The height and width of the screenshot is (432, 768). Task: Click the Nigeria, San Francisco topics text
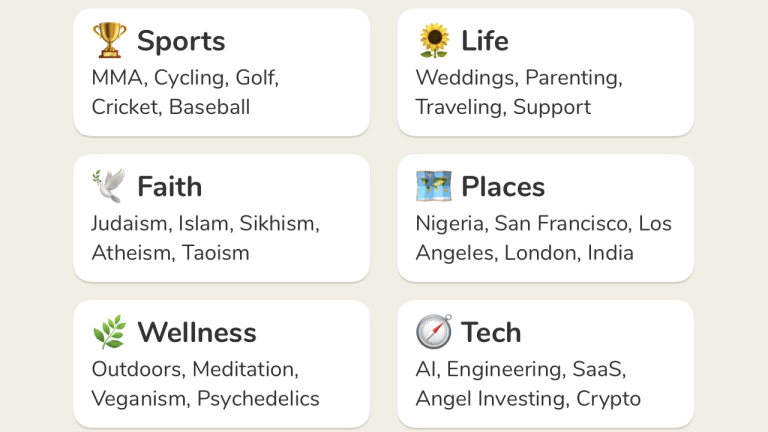click(x=544, y=223)
